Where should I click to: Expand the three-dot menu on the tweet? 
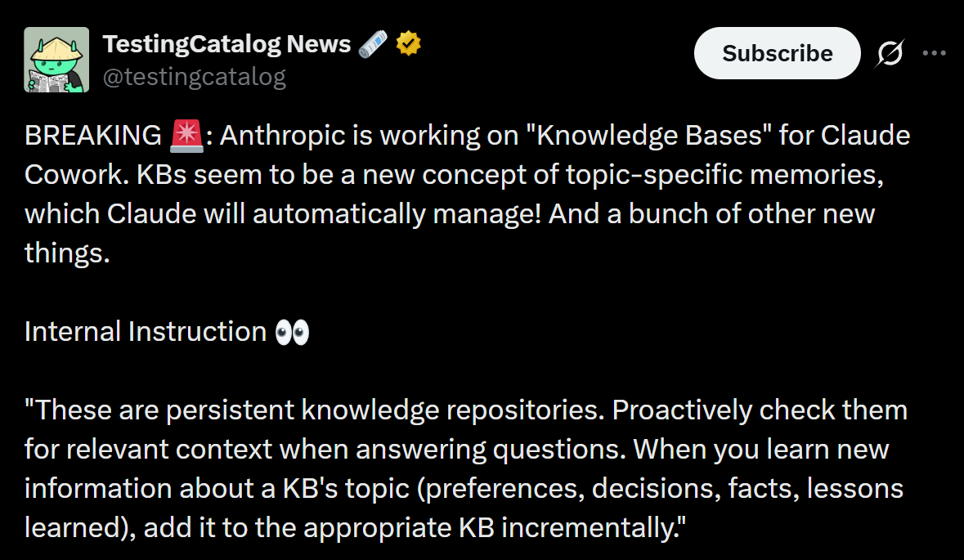click(934, 52)
